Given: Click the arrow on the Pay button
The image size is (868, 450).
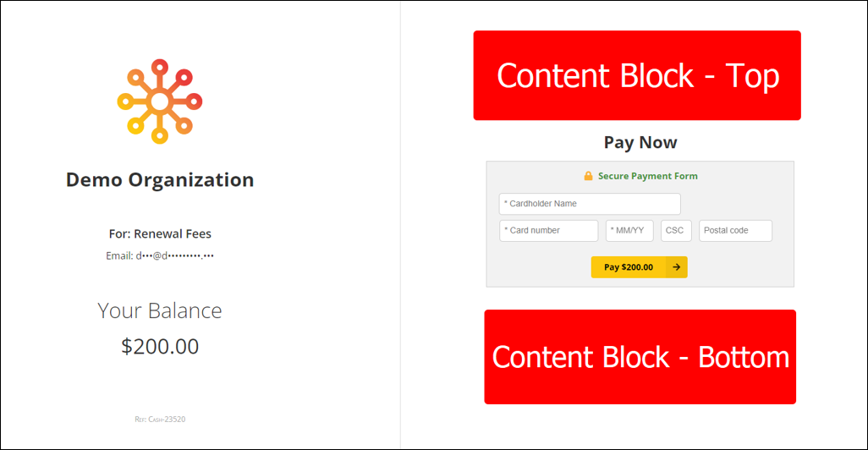Looking at the screenshot, I should [x=677, y=267].
